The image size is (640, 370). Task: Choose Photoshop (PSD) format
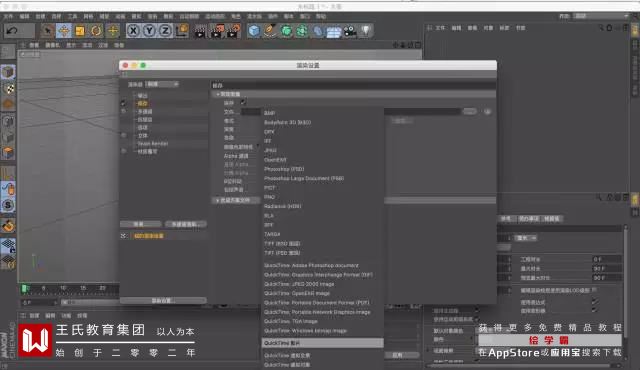point(284,169)
